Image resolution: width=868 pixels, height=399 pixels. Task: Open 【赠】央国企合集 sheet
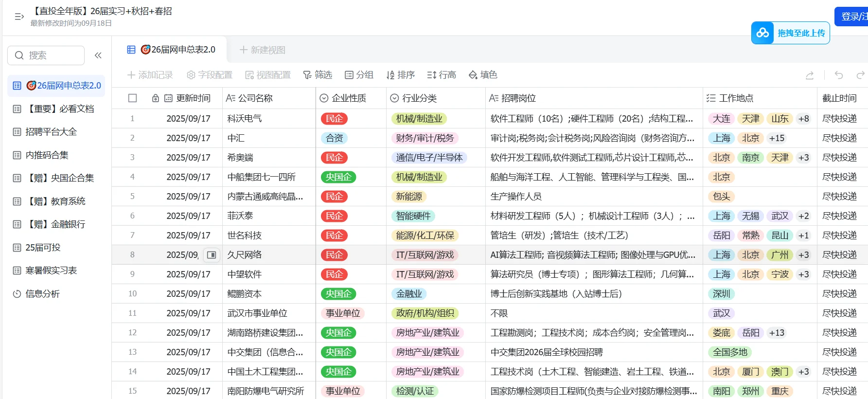tap(56, 178)
